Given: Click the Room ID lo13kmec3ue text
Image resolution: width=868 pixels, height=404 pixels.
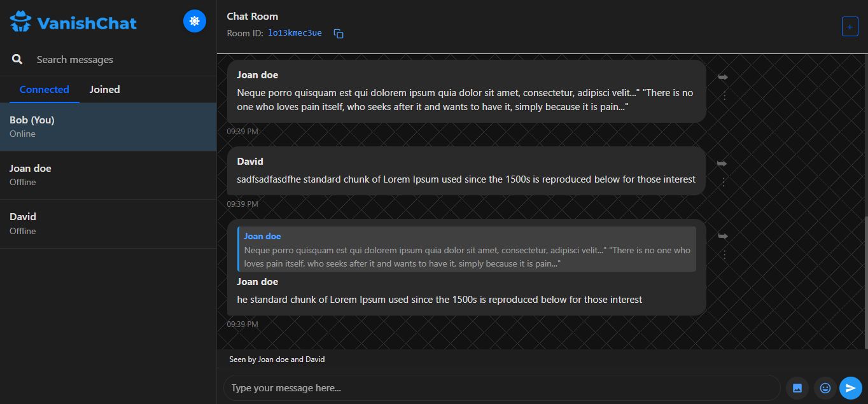Looking at the screenshot, I should click(x=295, y=33).
